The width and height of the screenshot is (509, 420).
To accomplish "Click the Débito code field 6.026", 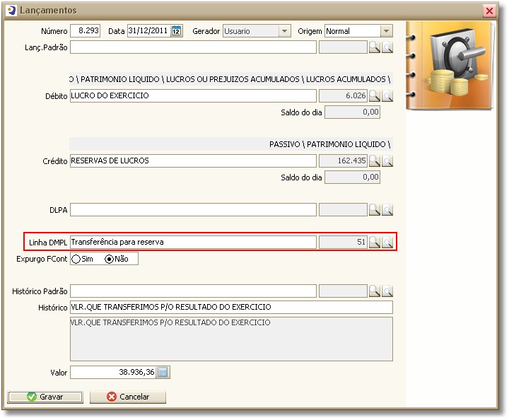I will pos(343,95).
